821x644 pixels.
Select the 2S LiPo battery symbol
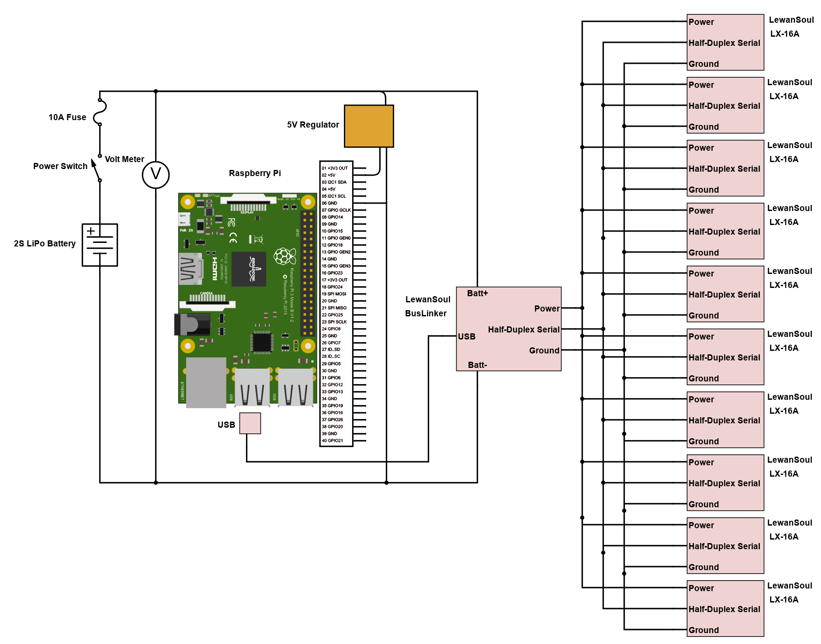click(x=100, y=245)
